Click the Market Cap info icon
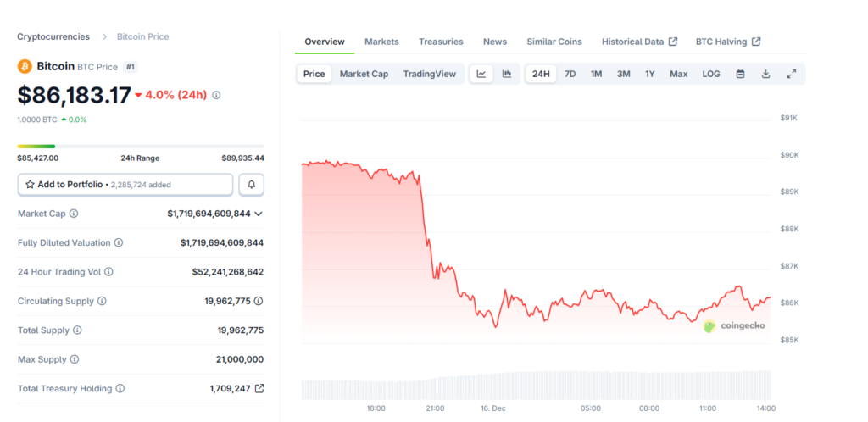Image resolution: width=868 pixels, height=422 pixels. 74,214
